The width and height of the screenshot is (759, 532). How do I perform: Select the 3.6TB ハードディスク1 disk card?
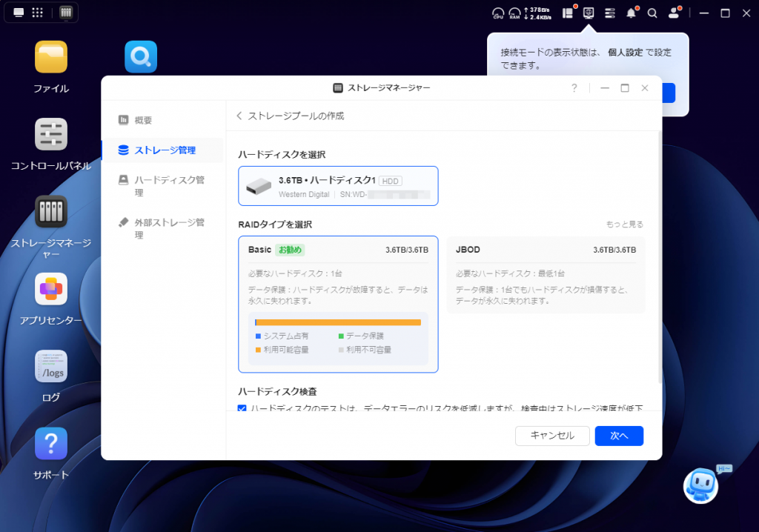coord(338,185)
